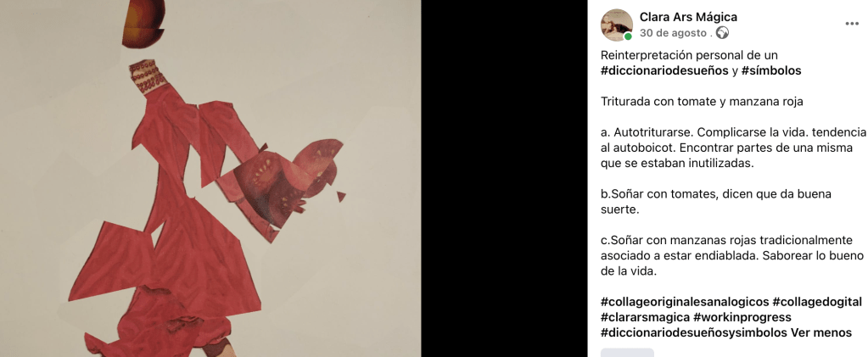The height and width of the screenshot is (357, 868).
Task: Open the three-dots post options menu
Action: click(x=852, y=24)
